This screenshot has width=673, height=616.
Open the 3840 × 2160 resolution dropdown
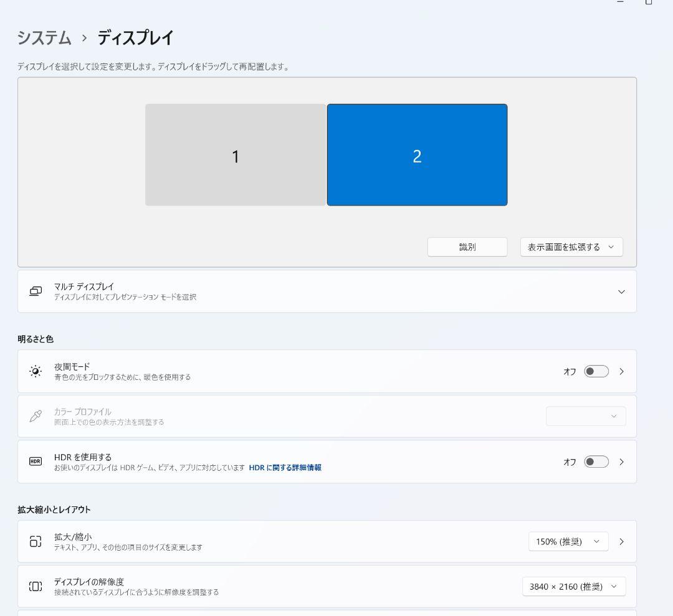(573, 586)
